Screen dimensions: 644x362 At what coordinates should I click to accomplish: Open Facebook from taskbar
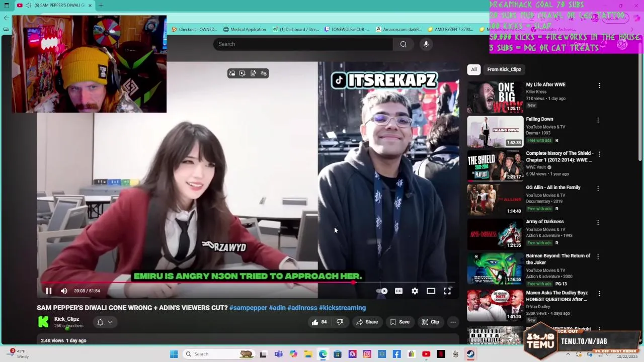(x=396, y=354)
